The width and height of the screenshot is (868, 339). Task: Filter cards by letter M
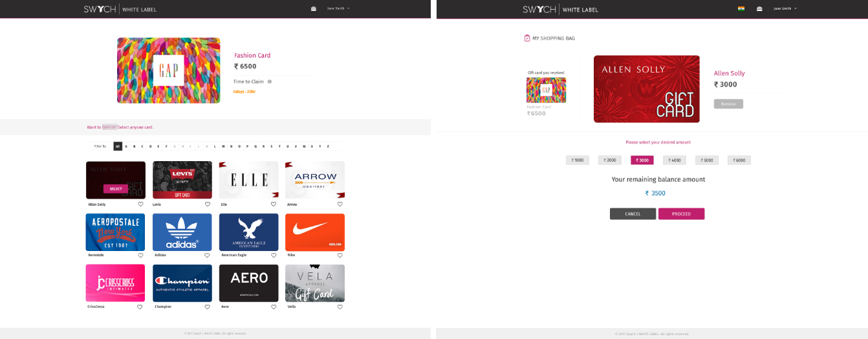[223, 146]
